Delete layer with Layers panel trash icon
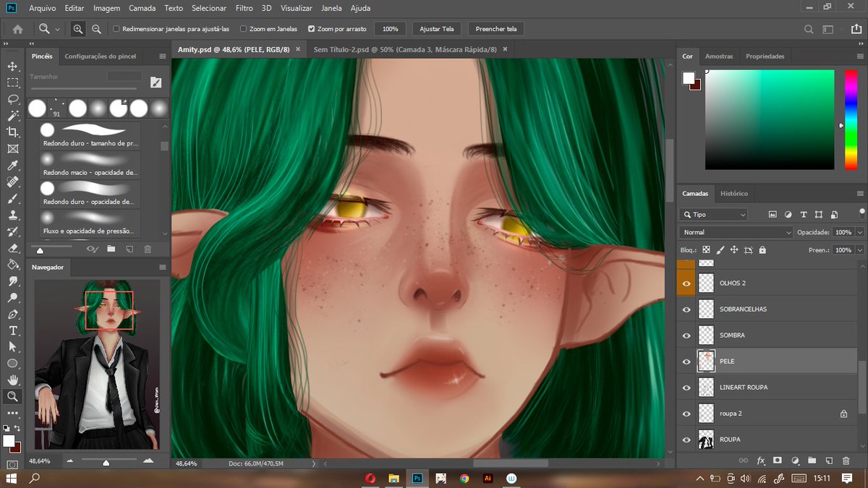This screenshot has height=488, width=868. 846,461
